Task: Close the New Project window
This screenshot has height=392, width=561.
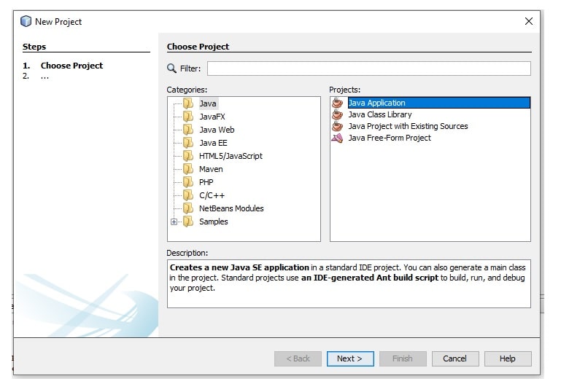Action: pos(528,21)
